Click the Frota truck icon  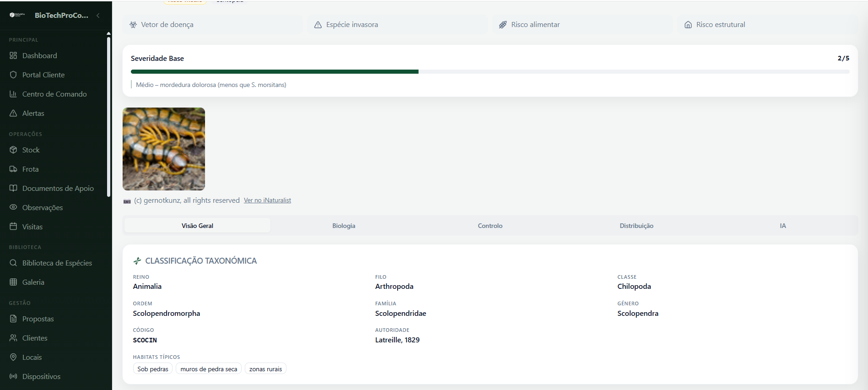coord(13,169)
